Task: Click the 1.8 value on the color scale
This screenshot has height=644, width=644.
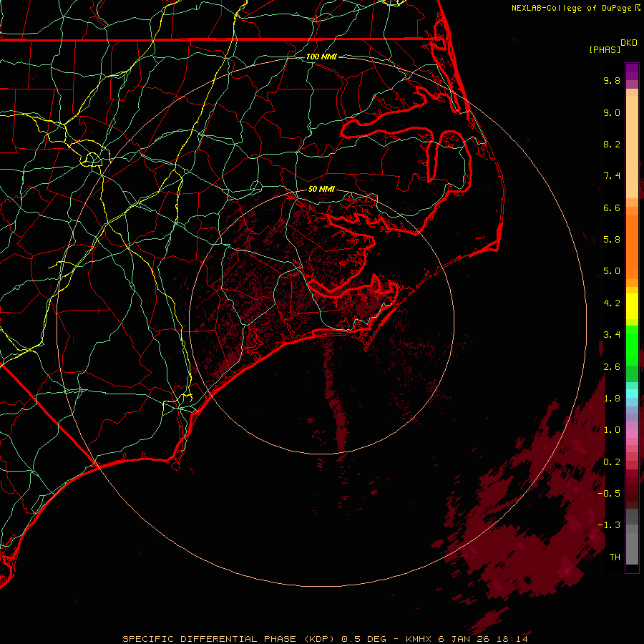Action: point(612,399)
